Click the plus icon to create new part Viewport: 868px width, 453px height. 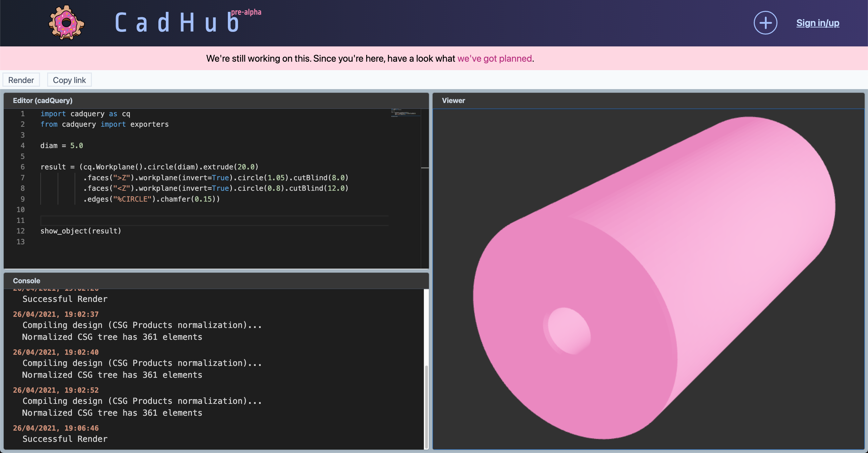765,23
